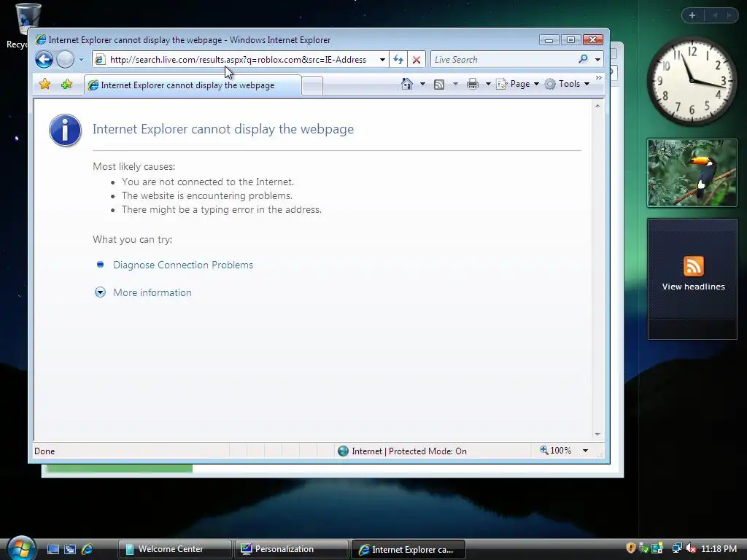Click Show Desktop quick launch icon

point(53,549)
